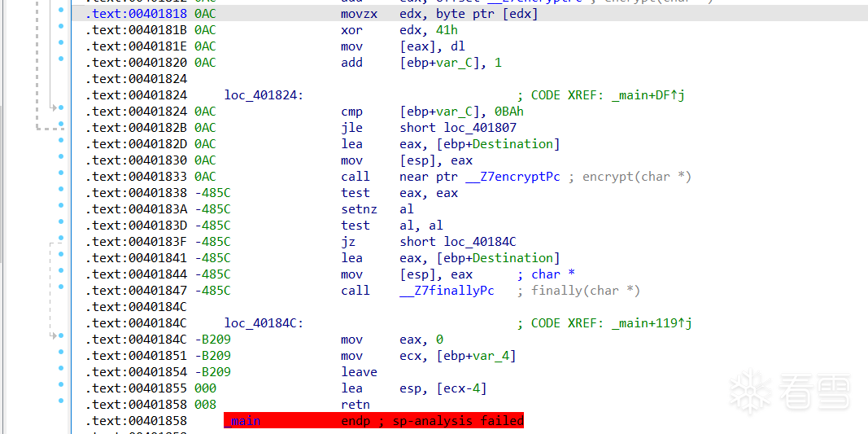Click the retn instruction

click(x=355, y=404)
